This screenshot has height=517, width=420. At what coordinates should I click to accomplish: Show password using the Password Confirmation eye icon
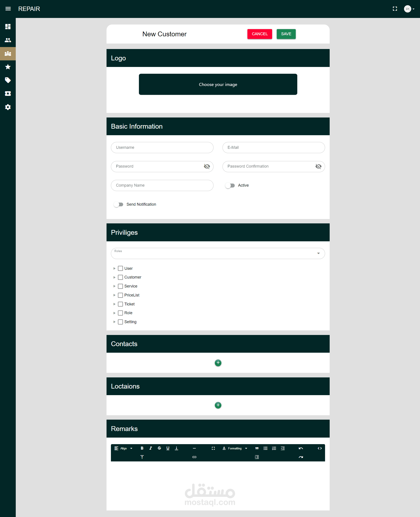[318, 166]
